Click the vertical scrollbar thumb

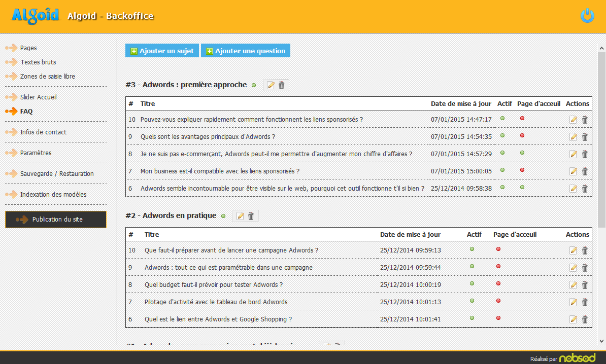601,140
